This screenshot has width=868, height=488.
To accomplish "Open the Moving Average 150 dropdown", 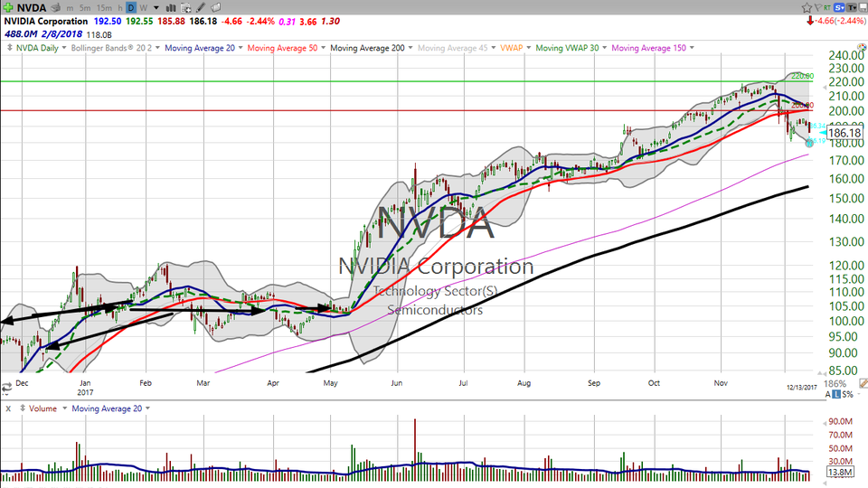I will click(x=692, y=48).
